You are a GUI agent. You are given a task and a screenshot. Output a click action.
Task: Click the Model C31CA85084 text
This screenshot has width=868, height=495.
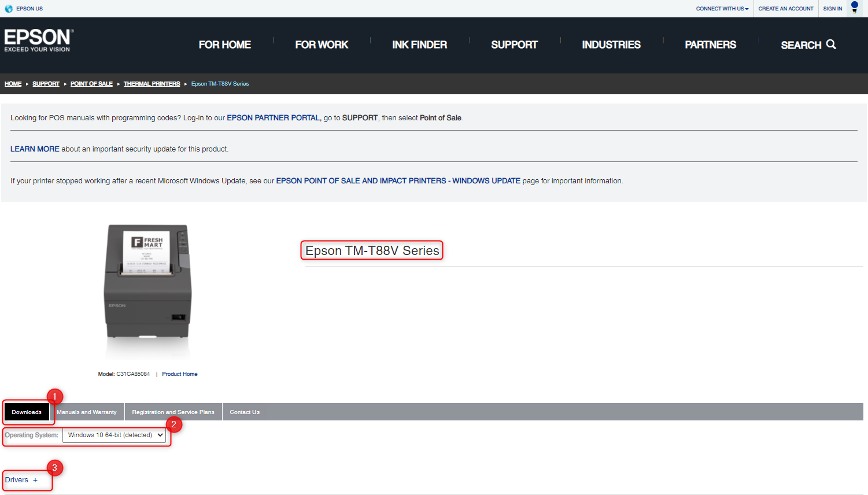(x=124, y=374)
